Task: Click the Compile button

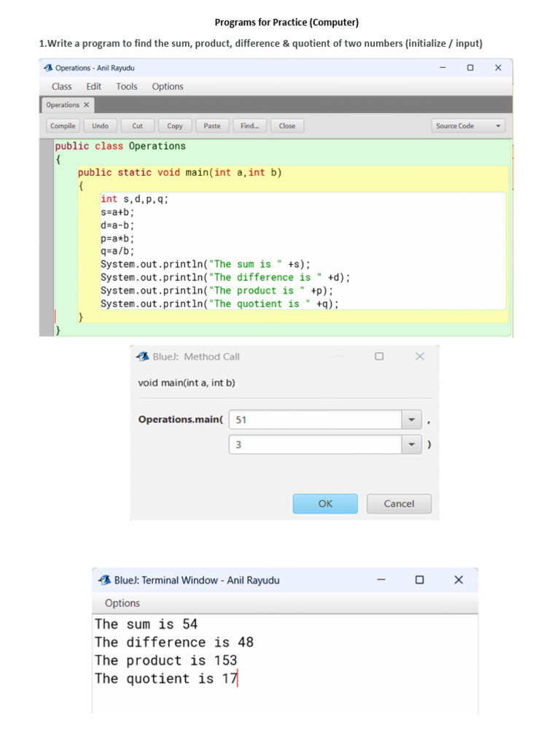Action: (x=63, y=125)
